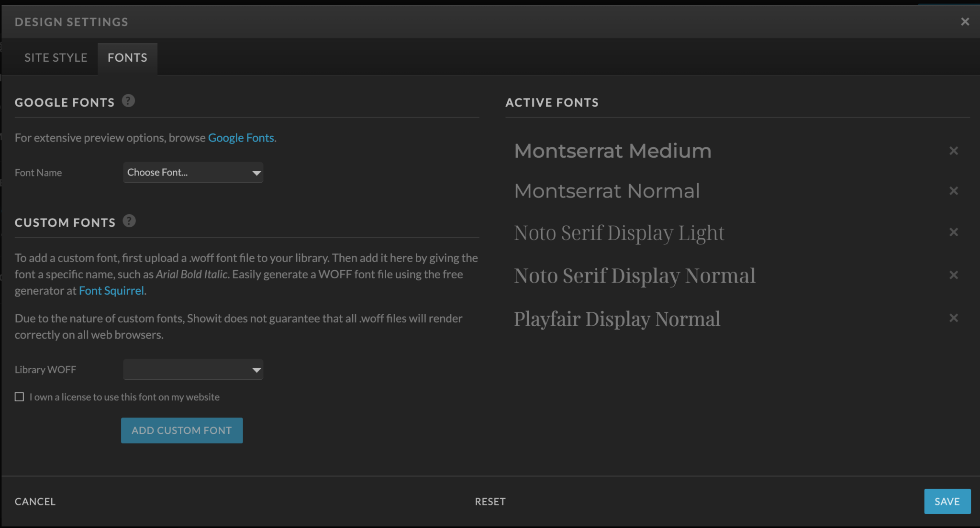Remove Noto Serif Display Normal font

pos(953,275)
